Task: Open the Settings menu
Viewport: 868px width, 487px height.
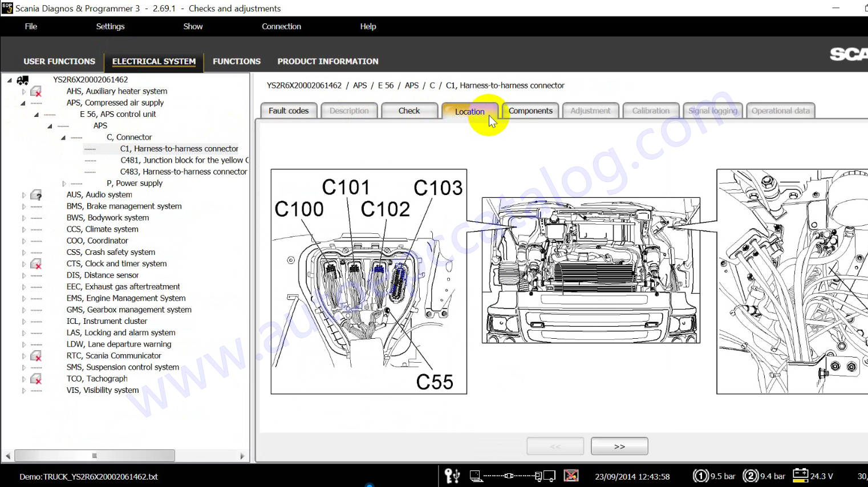Action: (x=110, y=26)
